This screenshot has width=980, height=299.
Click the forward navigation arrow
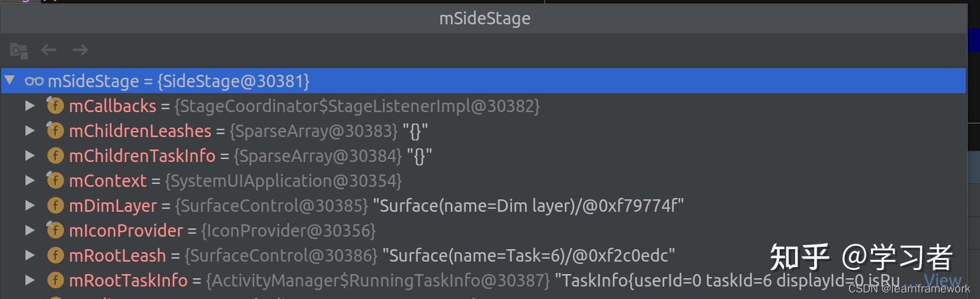80,50
